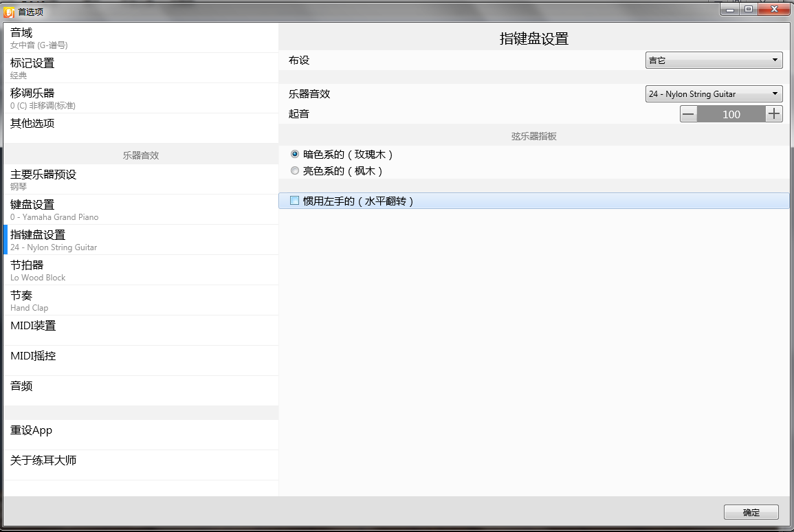Click the app icon in the title bar
The image size is (794, 532).
coord(9,12)
